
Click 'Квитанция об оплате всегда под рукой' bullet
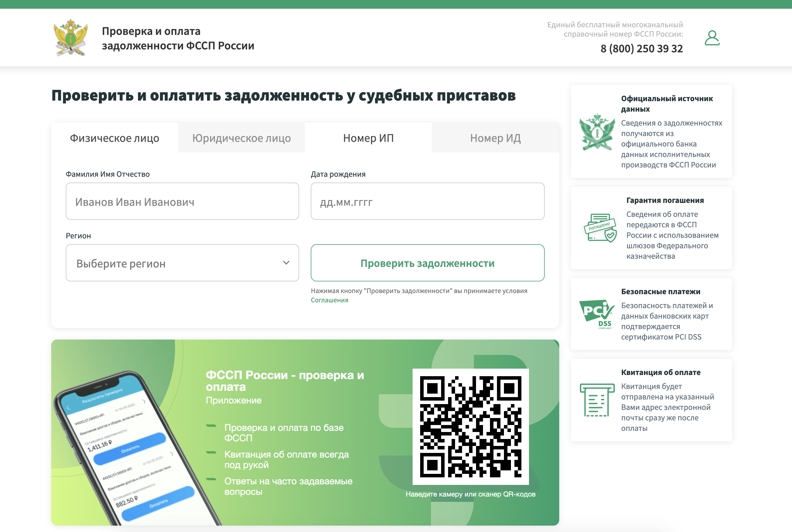[x=287, y=459]
